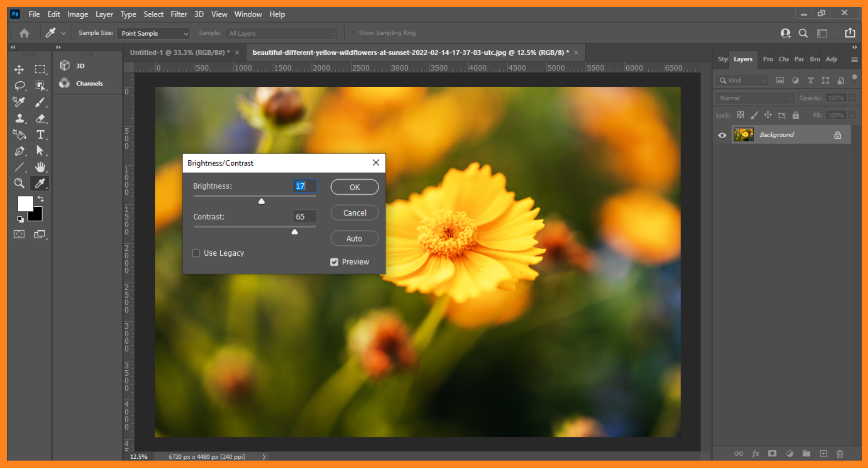Image resolution: width=868 pixels, height=468 pixels.
Task: Disable the Preview checkbox
Action: [334, 262]
